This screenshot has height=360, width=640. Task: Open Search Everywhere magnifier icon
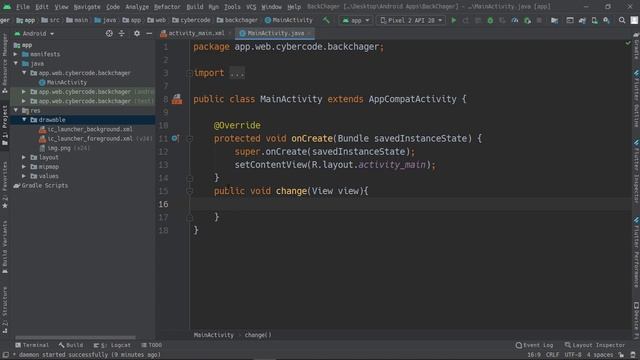622,20
